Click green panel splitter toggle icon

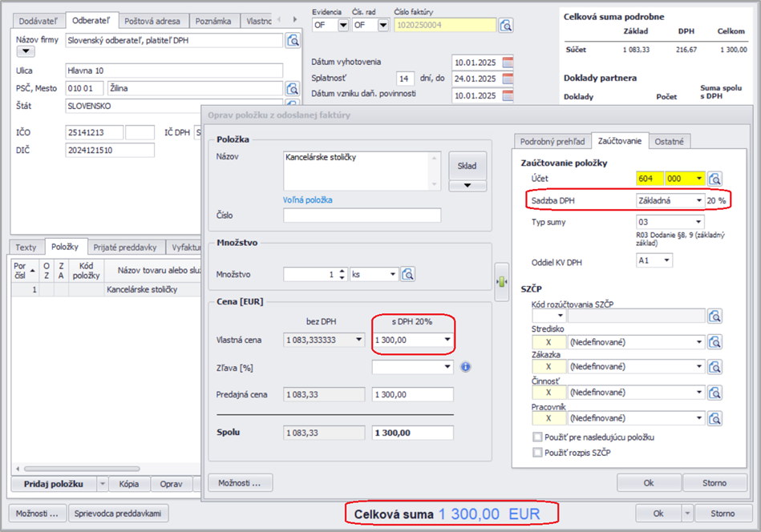(x=502, y=280)
